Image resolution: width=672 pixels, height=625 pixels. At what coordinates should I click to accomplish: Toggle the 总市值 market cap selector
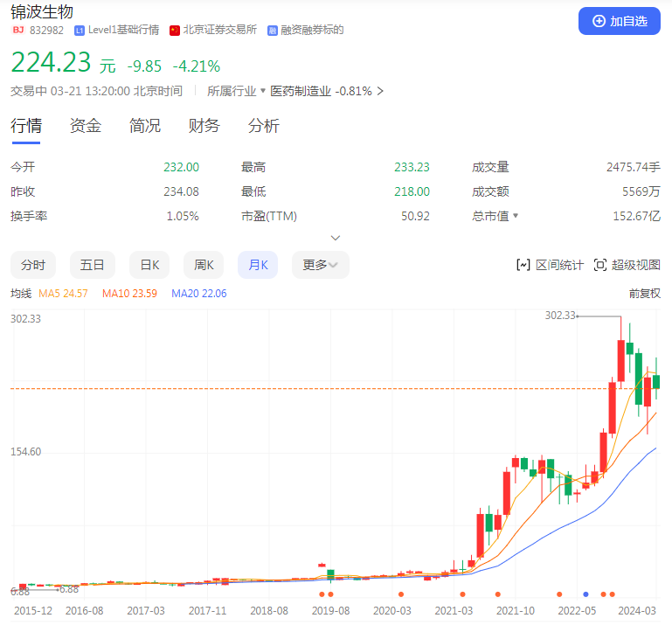pos(515,216)
